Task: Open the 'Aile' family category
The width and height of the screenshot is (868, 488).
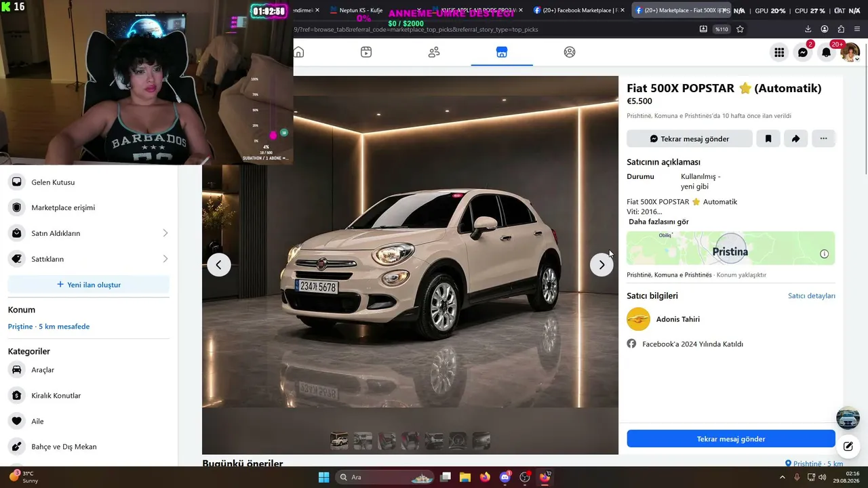Action: tap(89, 421)
